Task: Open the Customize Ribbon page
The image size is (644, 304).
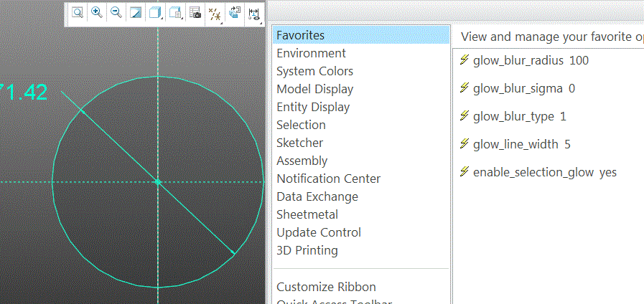Action: (326, 287)
